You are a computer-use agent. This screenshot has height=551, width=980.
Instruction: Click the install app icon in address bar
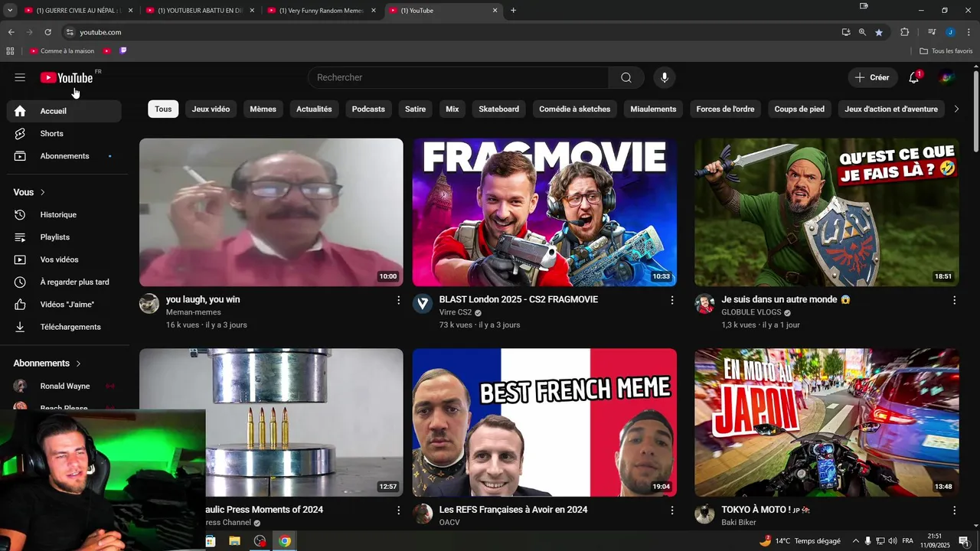point(846,32)
